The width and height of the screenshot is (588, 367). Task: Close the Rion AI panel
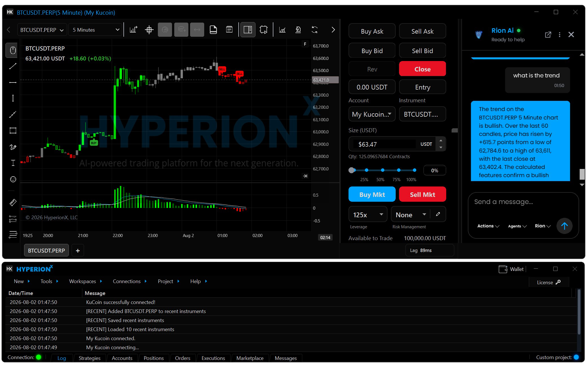[571, 34]
